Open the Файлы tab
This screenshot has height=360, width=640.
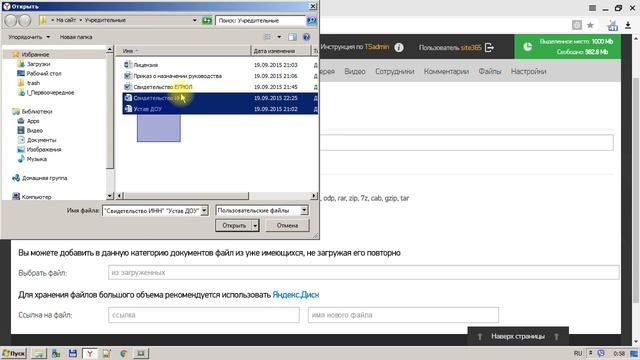pos(490,71)
